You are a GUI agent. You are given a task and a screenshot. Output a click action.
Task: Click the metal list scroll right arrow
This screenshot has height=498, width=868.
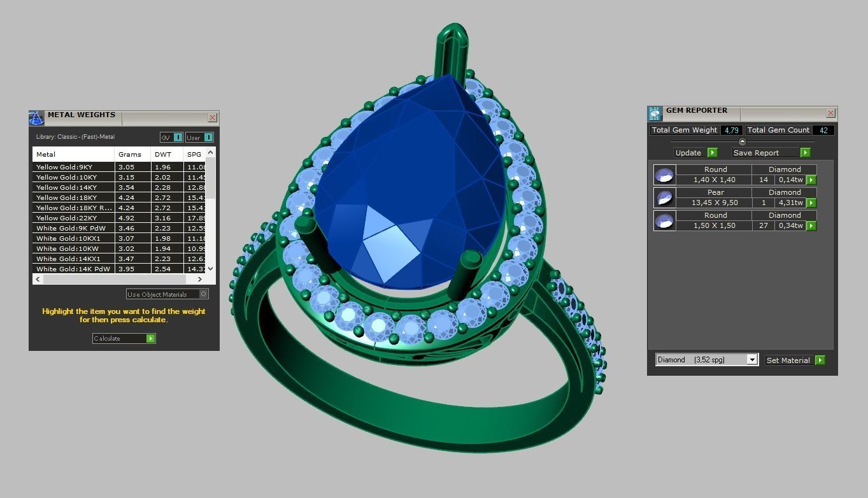click(199, 279)
